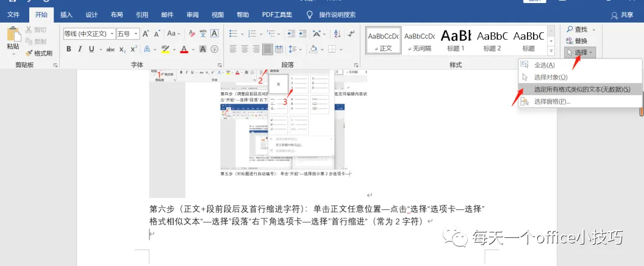Toggle underline formatting (U)
This screenshot has height=266, width=644.
click(91, 49)
